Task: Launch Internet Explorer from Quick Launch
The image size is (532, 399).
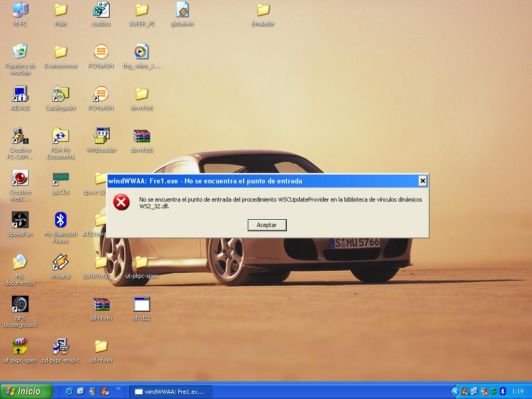Action: pyautogui.click(x=69, y=391)
